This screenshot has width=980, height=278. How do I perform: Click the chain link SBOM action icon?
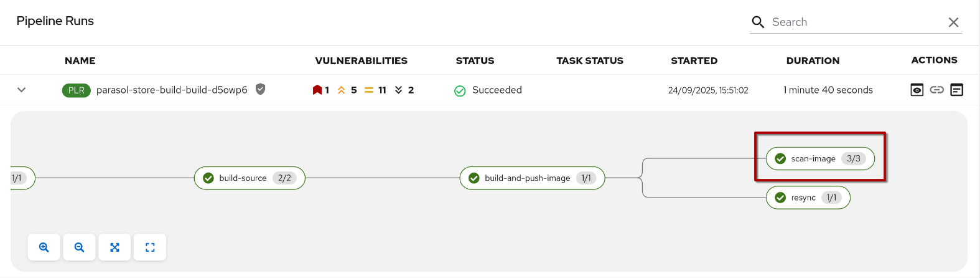(936, 90)
